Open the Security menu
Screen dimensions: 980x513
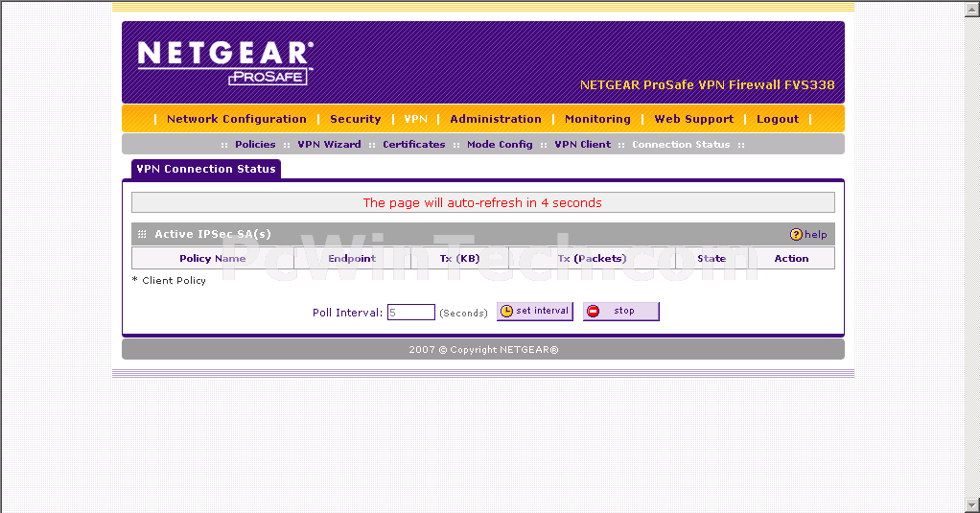coord(355,119)
